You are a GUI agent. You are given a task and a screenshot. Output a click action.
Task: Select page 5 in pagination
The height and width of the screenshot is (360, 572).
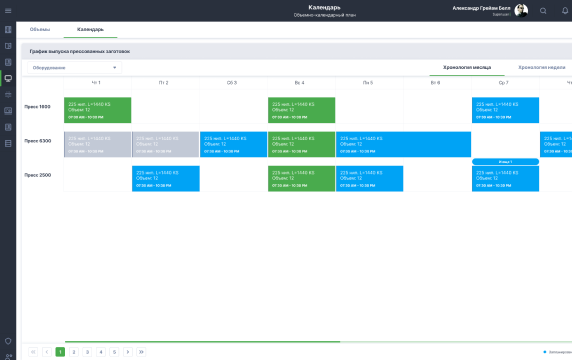pos(114,352)
